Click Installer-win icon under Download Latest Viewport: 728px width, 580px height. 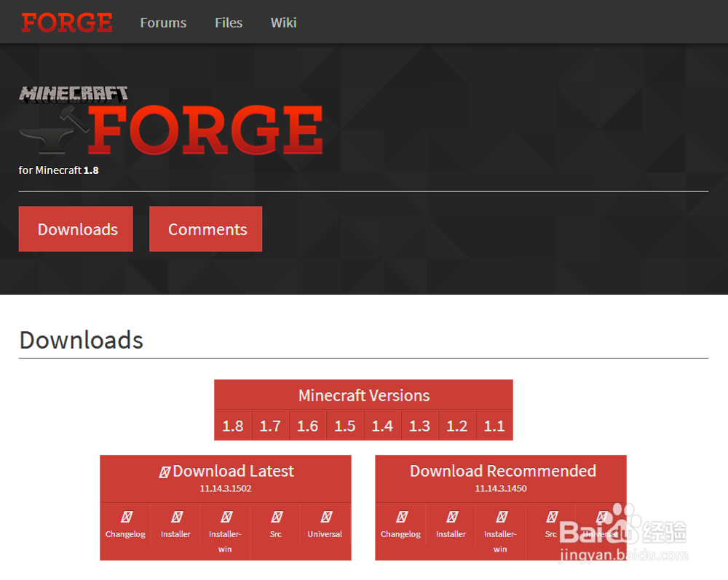click(x=226, y=517)
